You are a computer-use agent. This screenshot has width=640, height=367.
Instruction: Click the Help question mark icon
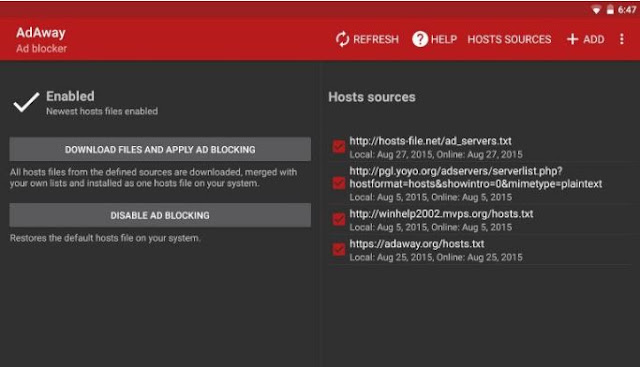coord(420,39)
